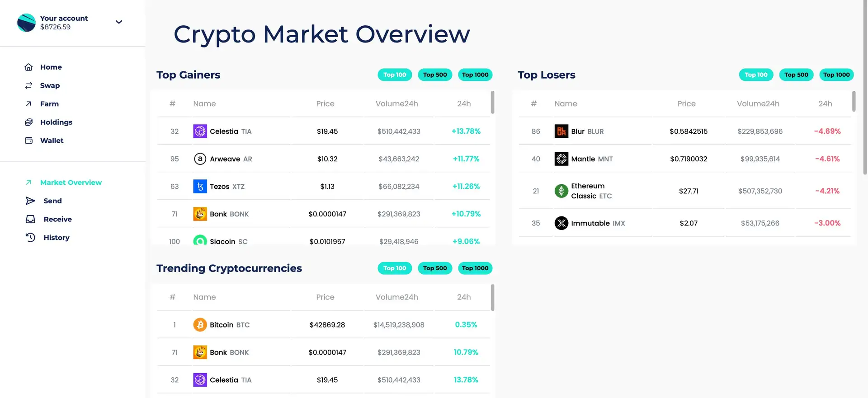The height and width of the screenshot is (398, 868).
Task: Go to Holdings in the sidebar
Action: pos(56,122)
